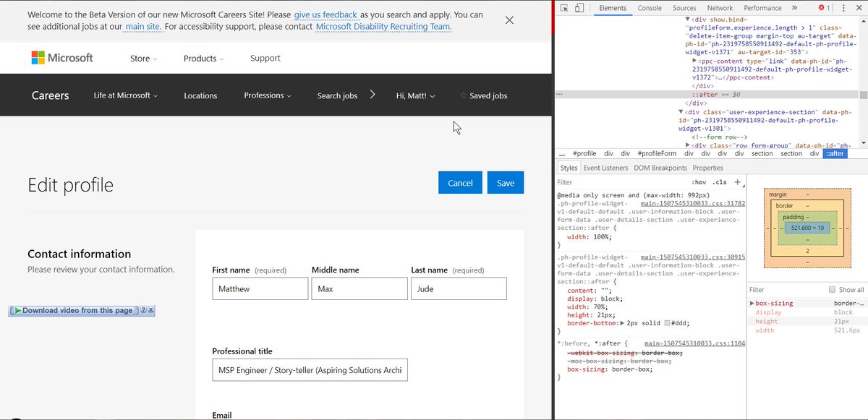This screenshot has width=868, height=420.
Task: Click the star icon beside Saved jobs
Action: 463,95
